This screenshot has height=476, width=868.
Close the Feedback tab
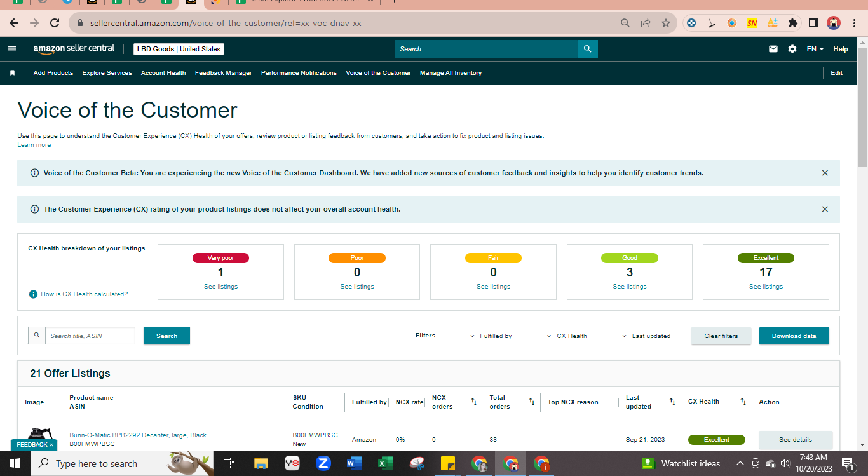(51, 445)
